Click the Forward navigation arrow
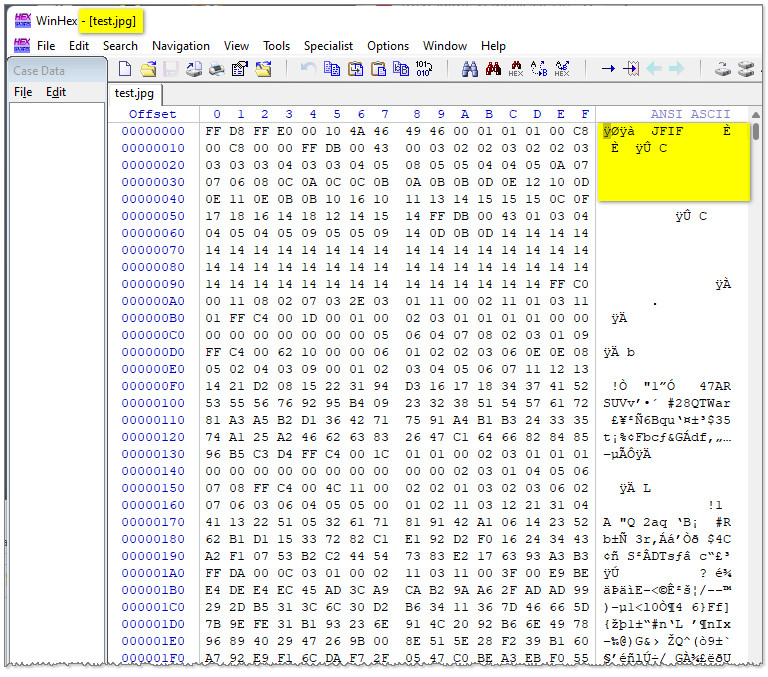 (x=676, y=69)
